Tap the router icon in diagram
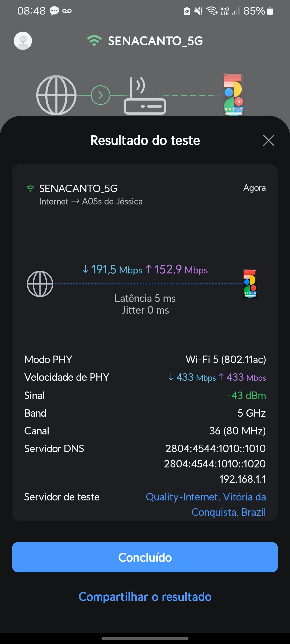The height and width of the screenshot is (644, 290). click(x=144, y=97)
